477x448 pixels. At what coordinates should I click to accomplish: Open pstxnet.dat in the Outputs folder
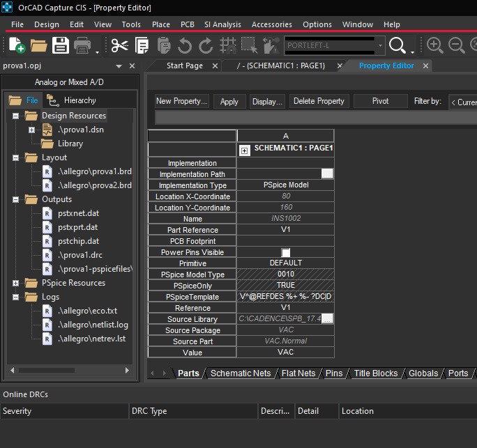(77, 213)
